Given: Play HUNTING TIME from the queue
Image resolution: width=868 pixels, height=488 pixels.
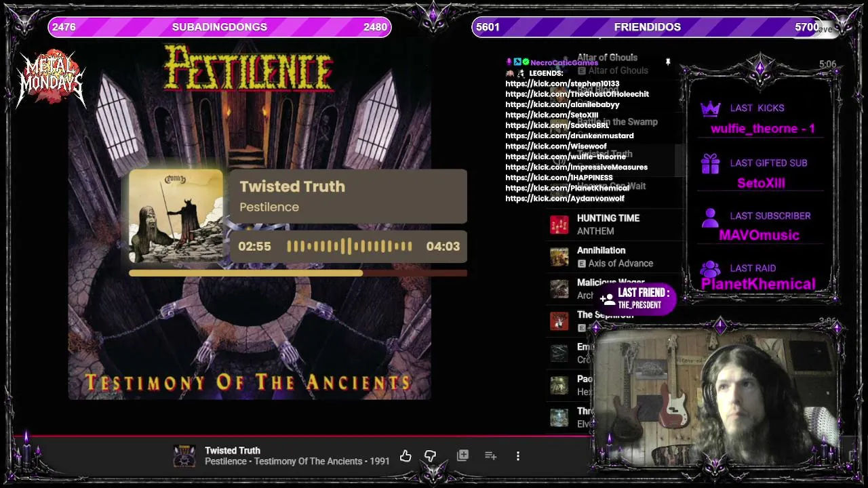Looking at the screenshot, I should [608, 218].
